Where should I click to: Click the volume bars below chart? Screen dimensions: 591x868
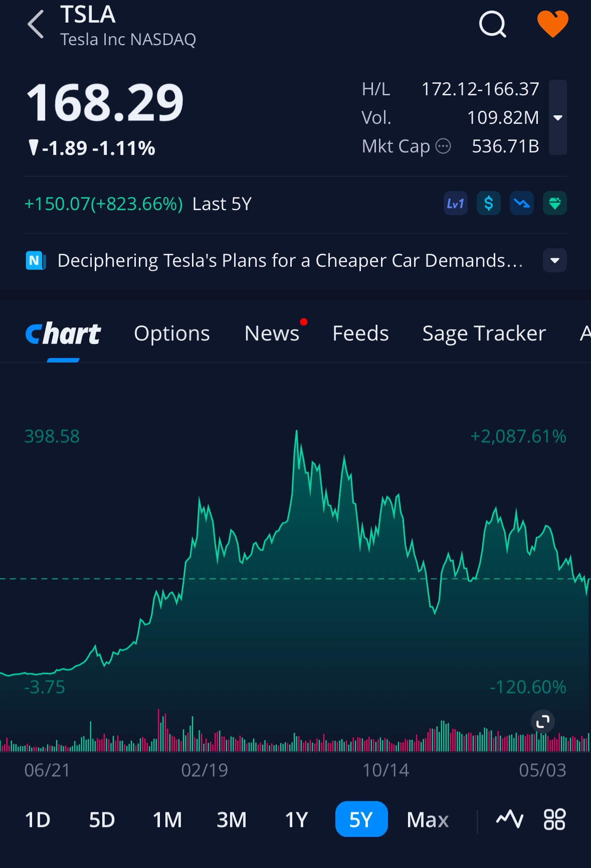click(295, 730)
